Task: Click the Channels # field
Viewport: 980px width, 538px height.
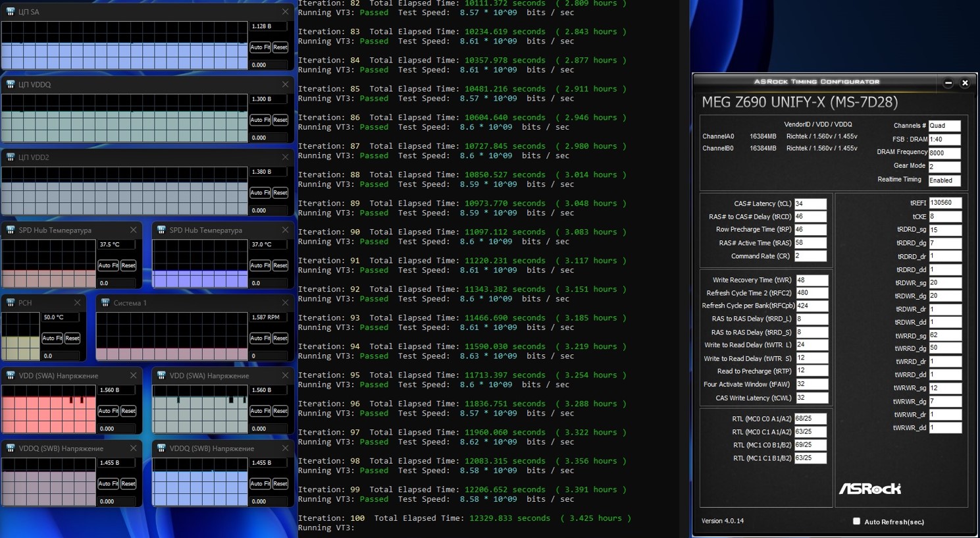Action: pos(944,126)
